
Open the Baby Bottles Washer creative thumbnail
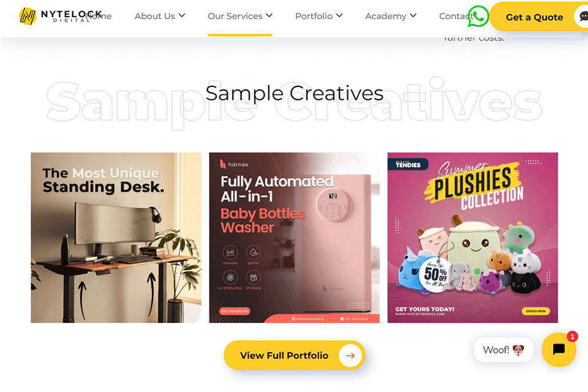pyautogui.click(x=295, y=238)
